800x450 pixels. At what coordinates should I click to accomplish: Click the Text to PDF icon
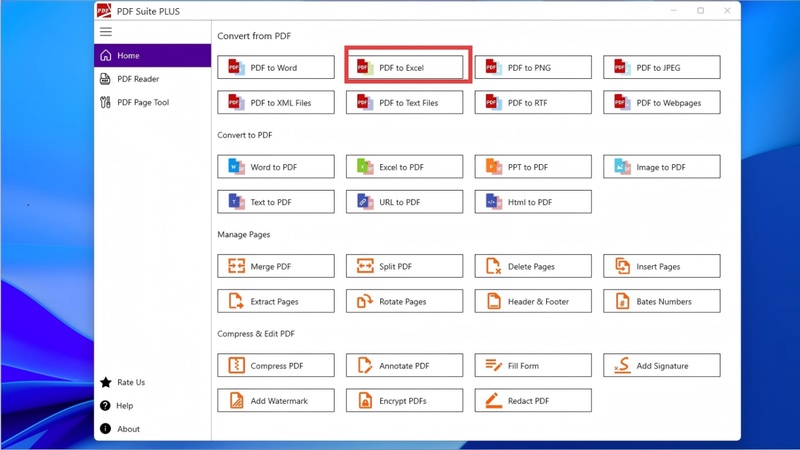point(236,202)
